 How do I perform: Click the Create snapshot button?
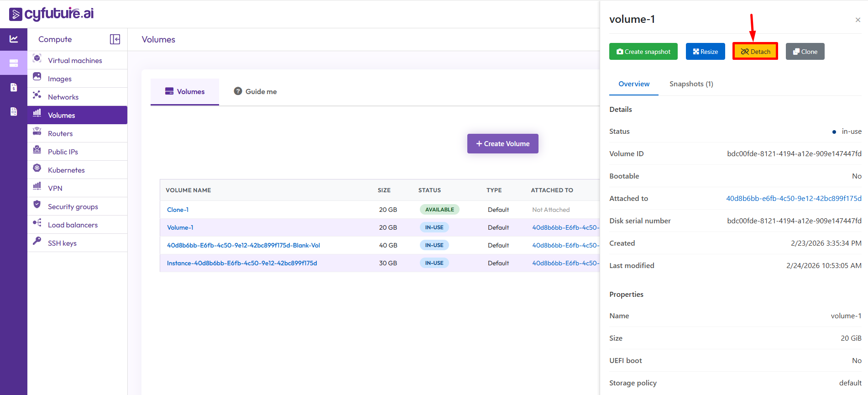(x=643, y=52)
